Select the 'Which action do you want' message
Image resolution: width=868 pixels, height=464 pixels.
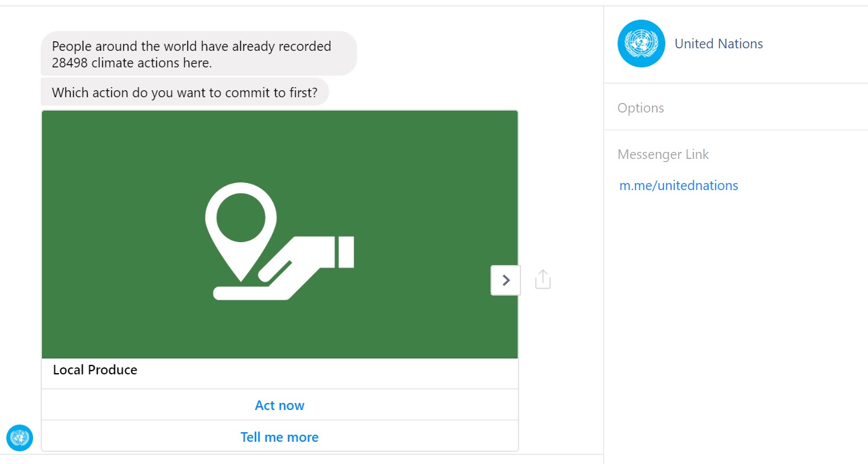[x=184, y=93]
